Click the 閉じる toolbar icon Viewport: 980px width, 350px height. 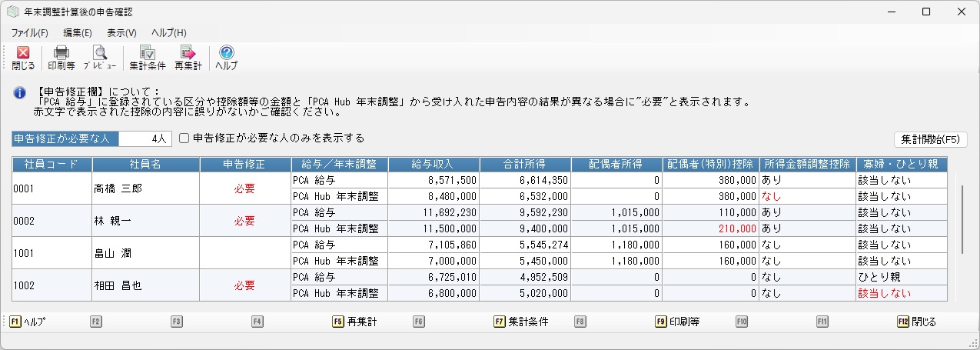23,58
